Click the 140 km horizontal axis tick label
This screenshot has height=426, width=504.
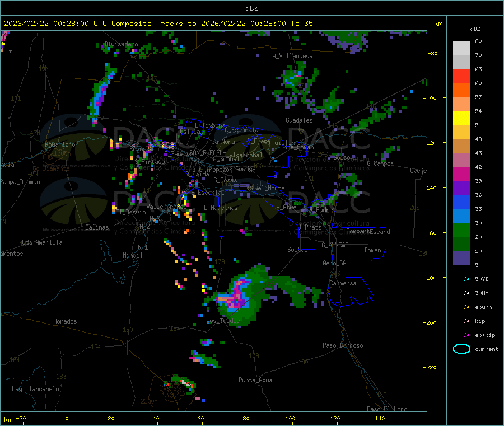coord(380,418)
